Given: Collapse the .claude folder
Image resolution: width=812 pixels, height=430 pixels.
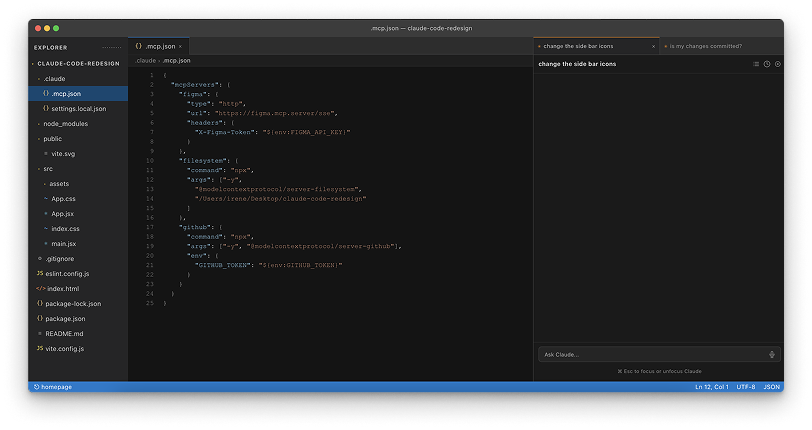Looking at the screenshot, I should pyautogui.click(x=39, y=79).
